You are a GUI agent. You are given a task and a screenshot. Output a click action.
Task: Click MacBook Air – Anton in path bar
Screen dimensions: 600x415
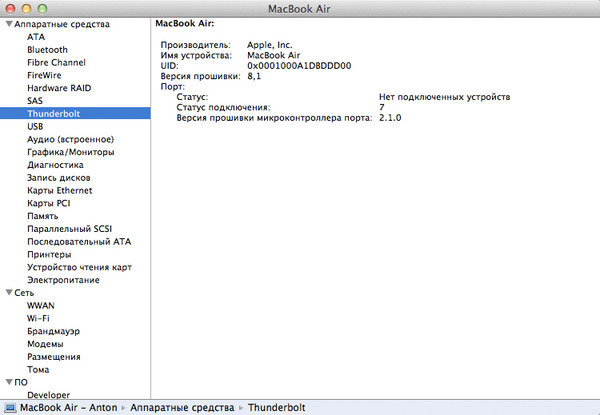(68, 408)
